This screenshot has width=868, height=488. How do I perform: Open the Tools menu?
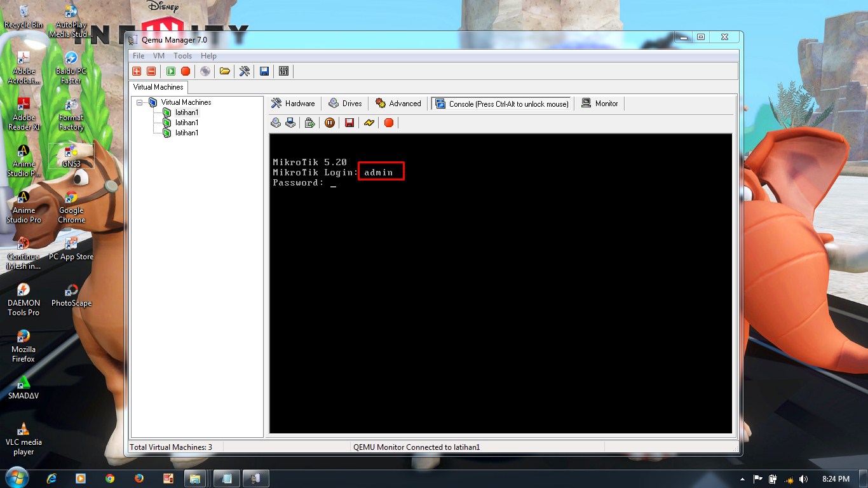(182, 56)
